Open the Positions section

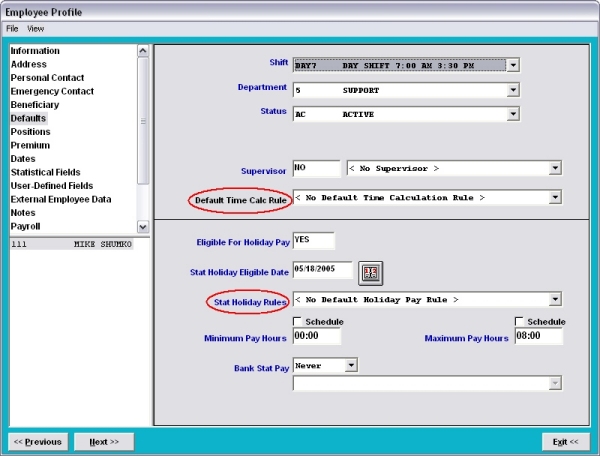tap(30, 132)
